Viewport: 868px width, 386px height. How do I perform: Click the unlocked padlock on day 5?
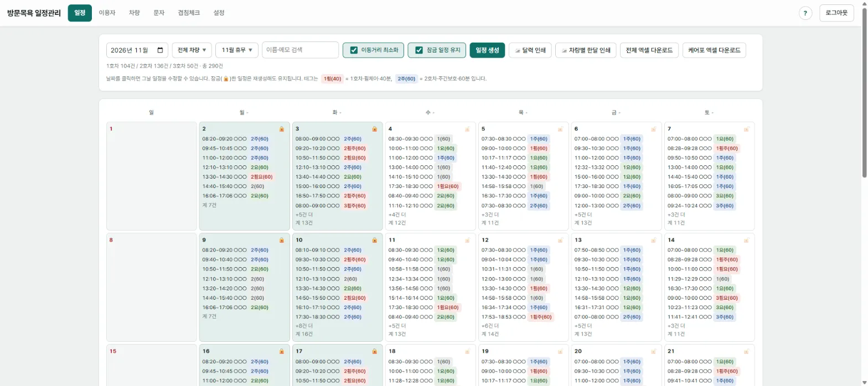(560, 129)
